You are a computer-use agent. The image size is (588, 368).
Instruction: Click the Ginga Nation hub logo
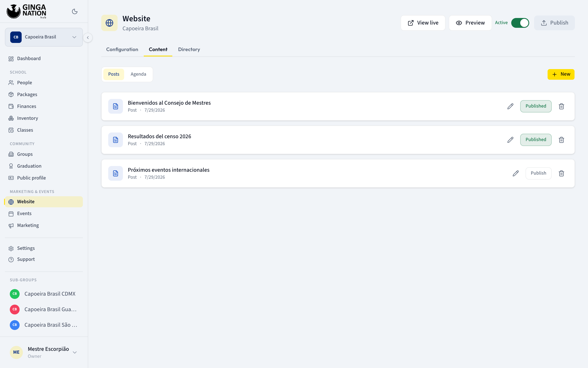click(x=26, y=11)
